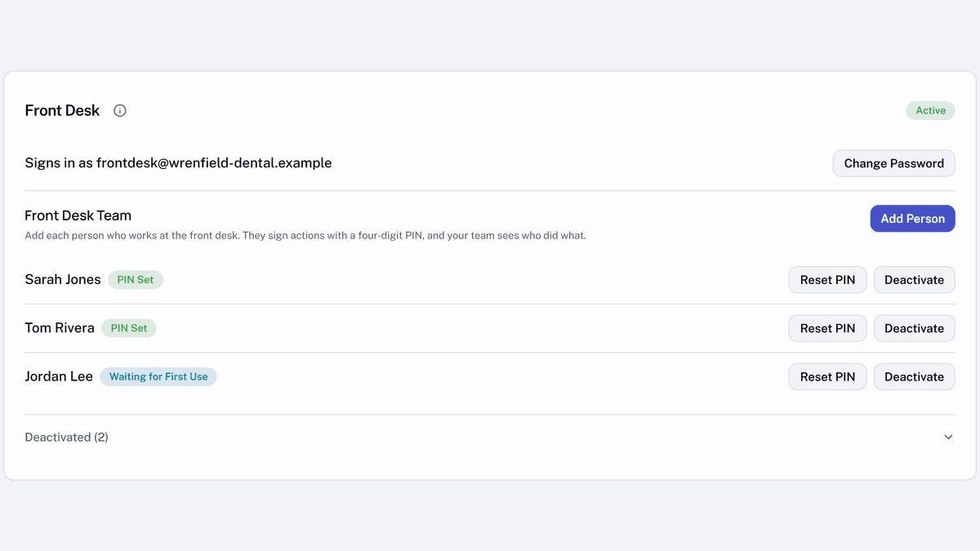Select the name Sarah Jones
Screen dimensions: 980x551
[63, 280]
